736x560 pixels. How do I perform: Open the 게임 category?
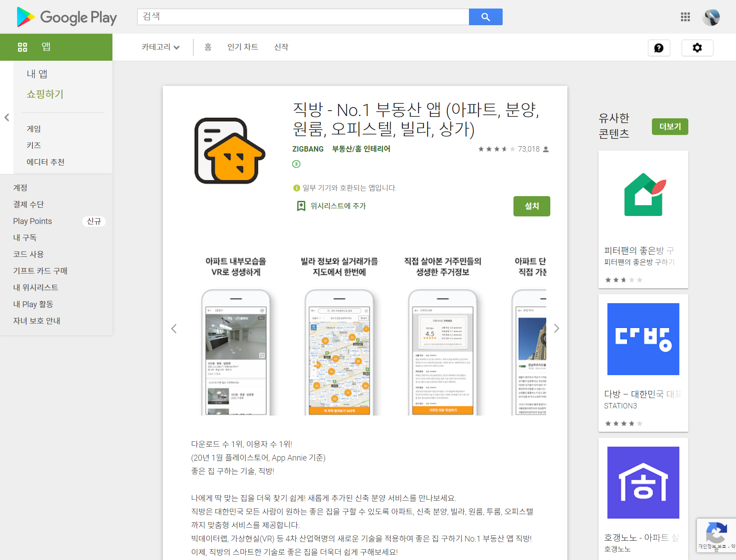click(x=34, y=129)
